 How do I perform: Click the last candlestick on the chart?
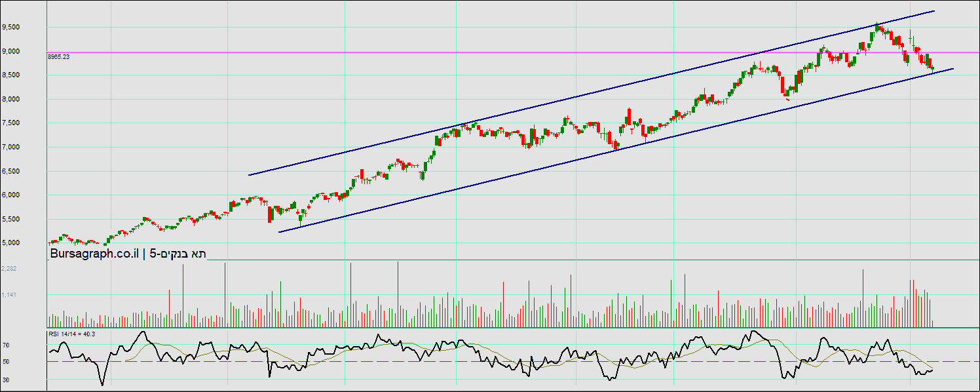[x=932, y=67]
